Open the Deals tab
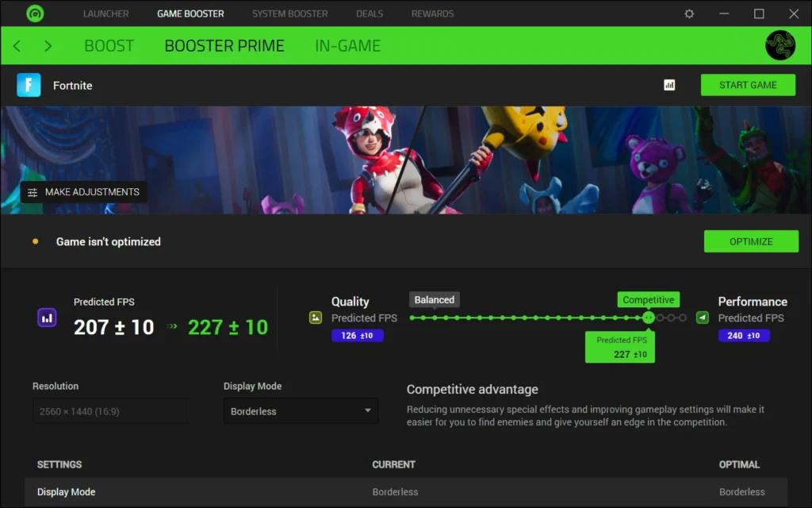The image size is (812, 508). click(370, 14)
